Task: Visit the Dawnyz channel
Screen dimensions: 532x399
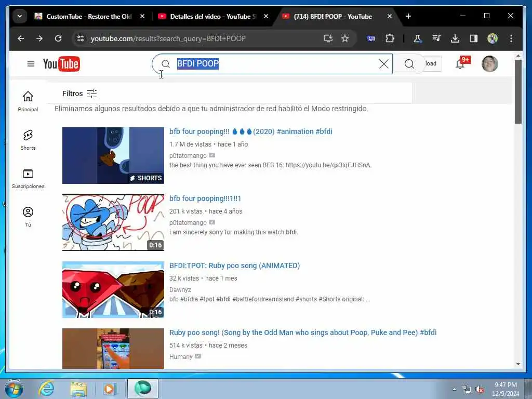Action: 180,290
